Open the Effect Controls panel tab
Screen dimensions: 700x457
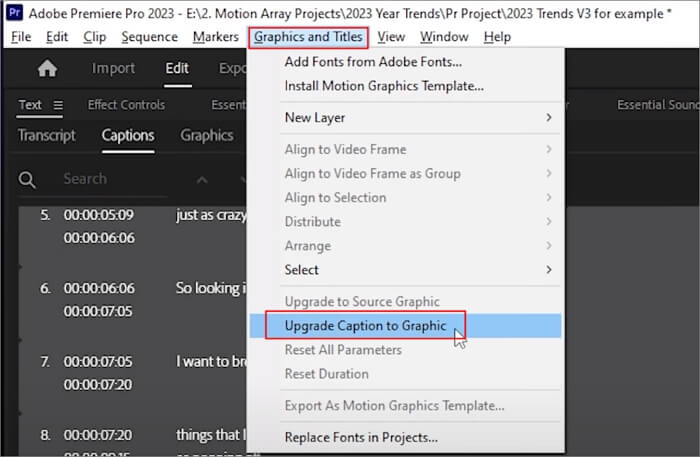126,105
